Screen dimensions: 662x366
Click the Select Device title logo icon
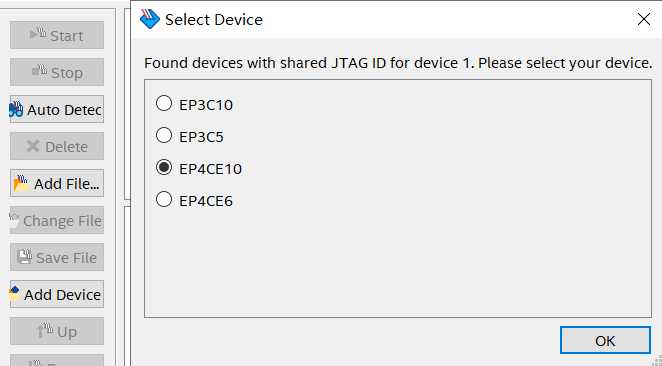pos(149,19)
